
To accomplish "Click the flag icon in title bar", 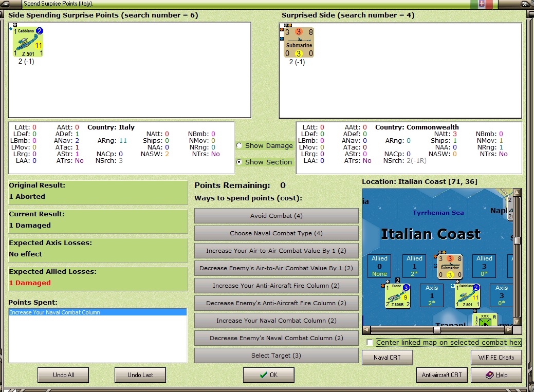I will (482, 4).
